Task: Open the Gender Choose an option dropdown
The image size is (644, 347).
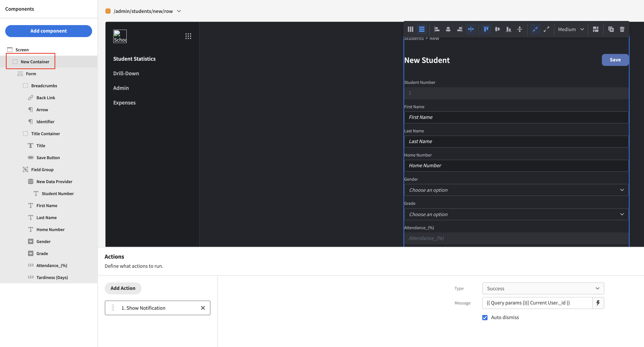Action: point(516,190)
